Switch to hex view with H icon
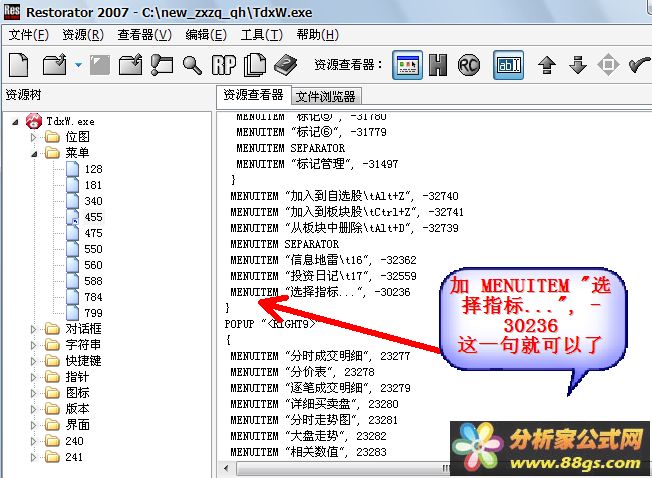The image size is (652, 478). 438,65
